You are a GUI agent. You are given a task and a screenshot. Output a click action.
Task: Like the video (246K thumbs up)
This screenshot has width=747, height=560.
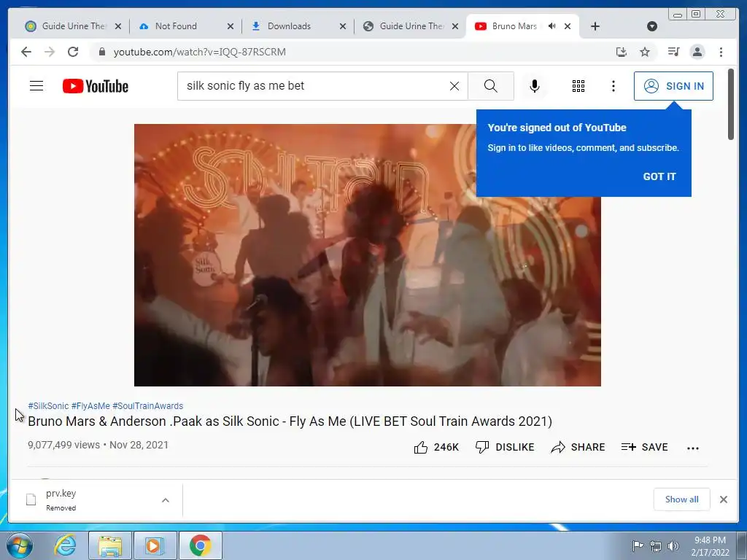point(436,447)
